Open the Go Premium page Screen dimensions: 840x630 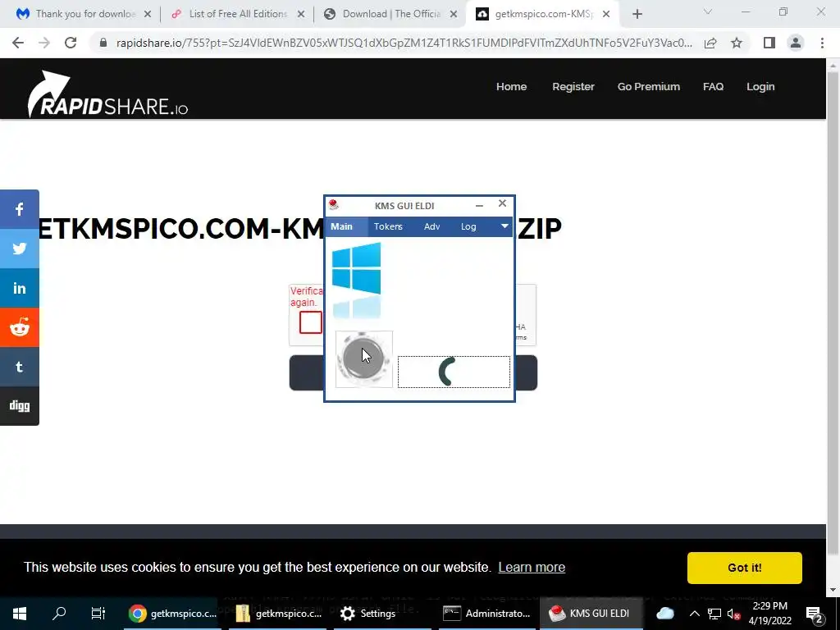pos(648,87)
